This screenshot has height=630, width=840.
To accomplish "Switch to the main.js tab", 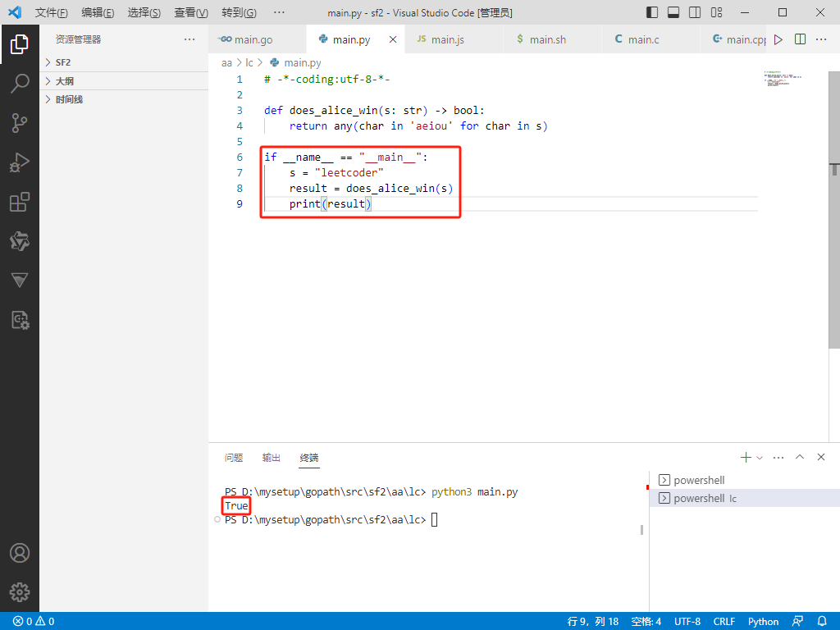I will pyautogui.click(x=454, y=39).
